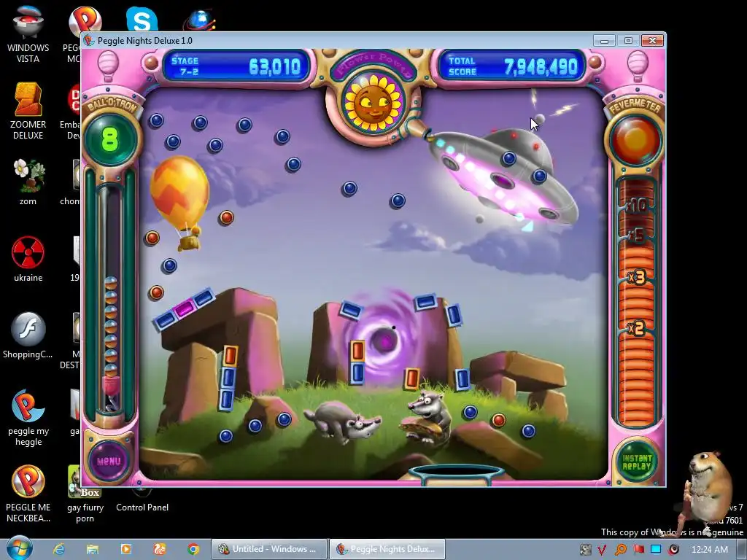Click the purple brick peg on the stone arch
The height and width of the screenshot is (560, 747).
[x=184, y=309]
